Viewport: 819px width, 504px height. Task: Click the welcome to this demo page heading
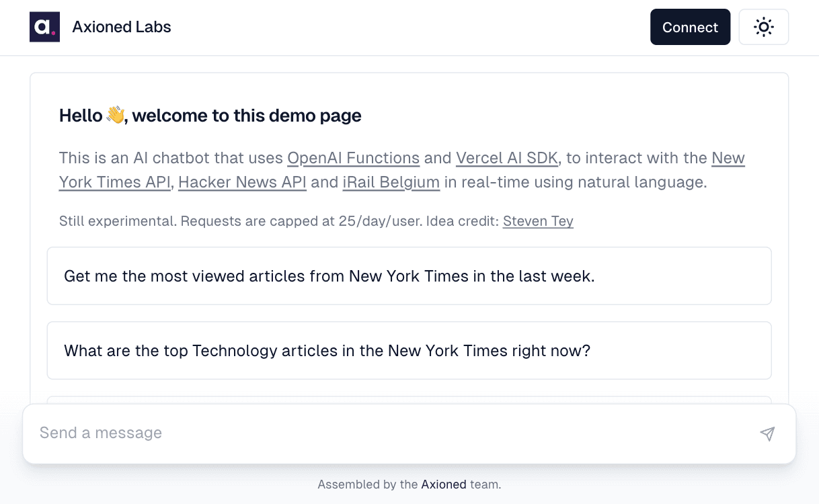247,116
